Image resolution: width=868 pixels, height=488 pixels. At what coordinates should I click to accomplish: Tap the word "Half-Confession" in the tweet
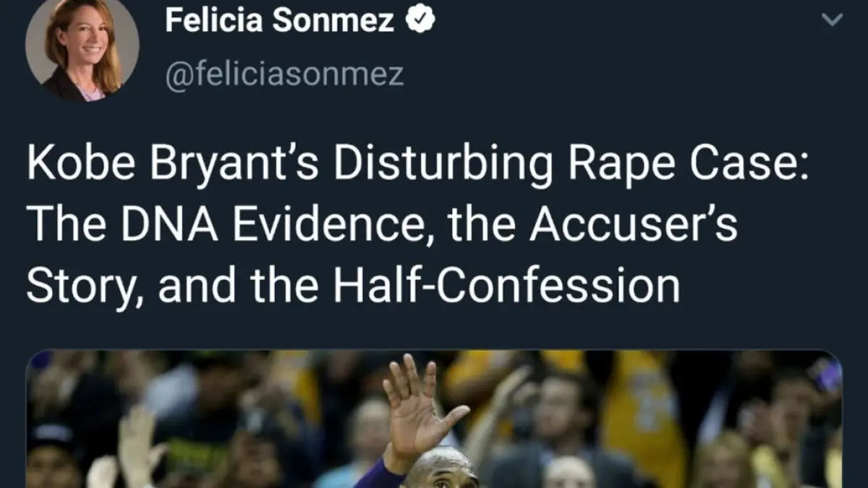pos(506,286)
